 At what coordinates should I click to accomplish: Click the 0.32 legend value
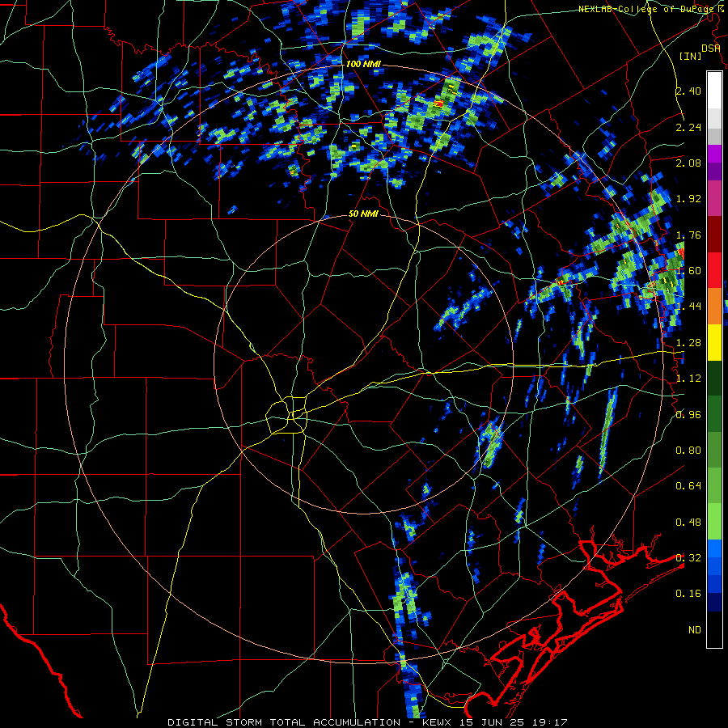click(688, 558)
